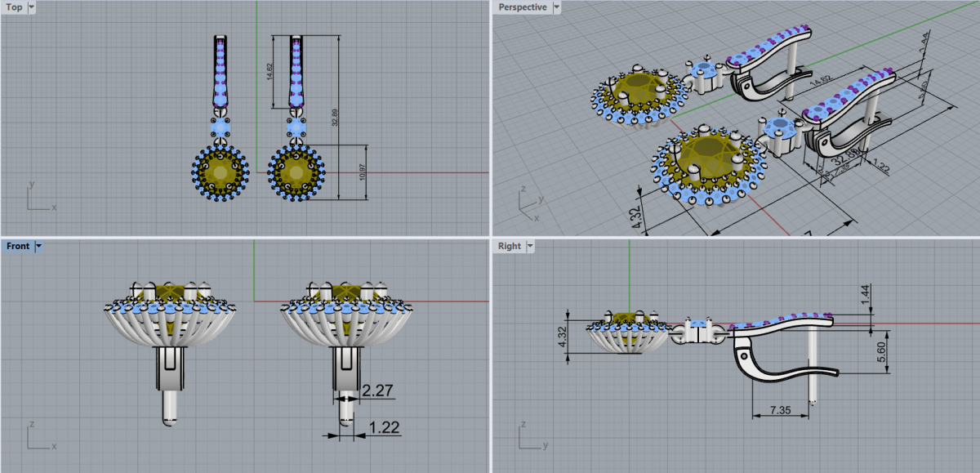Select the 1.22 dimension in Front view
Screen dimensions: 980x473
(x=385, y=427)
